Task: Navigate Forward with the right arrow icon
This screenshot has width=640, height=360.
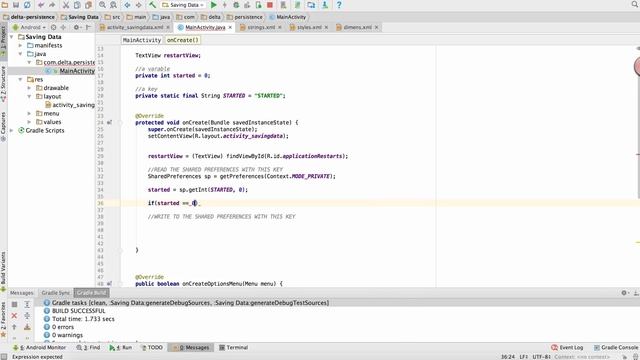Action: (x=139, y=5)
